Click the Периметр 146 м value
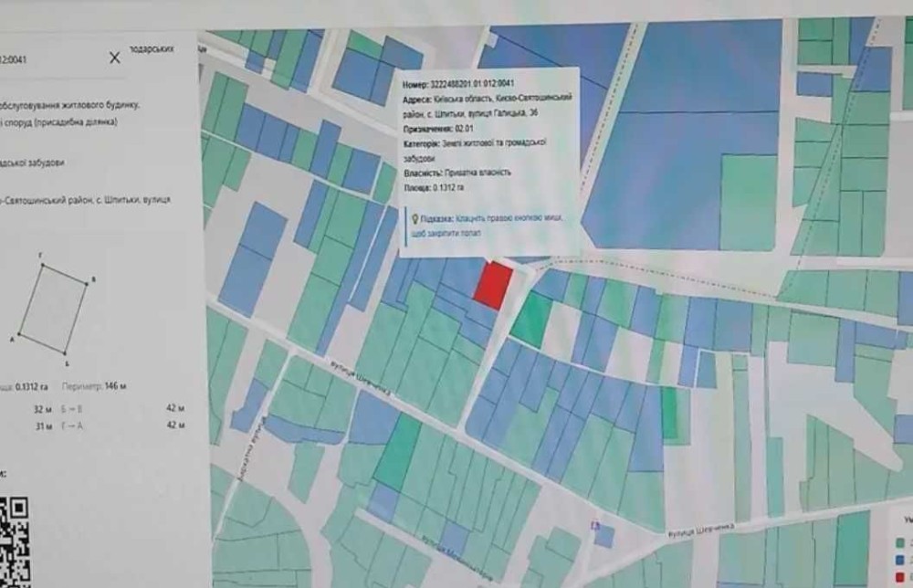Screen dimensions: 913x588 [94, 386]
